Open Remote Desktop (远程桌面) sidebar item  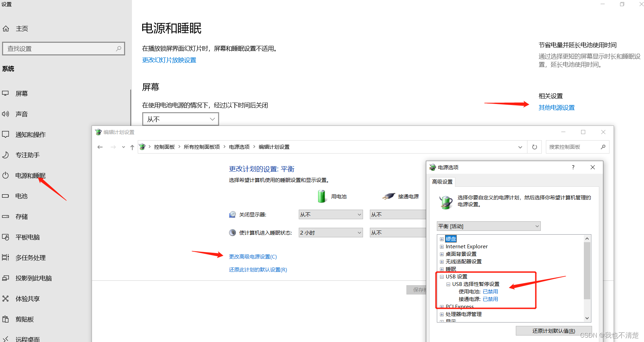(x=27, y=339)
